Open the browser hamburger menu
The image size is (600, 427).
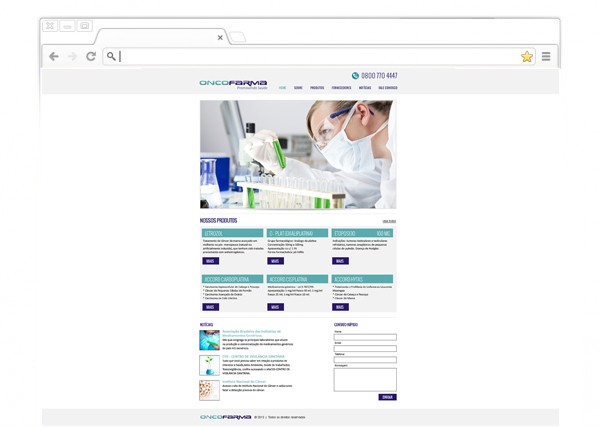546,57
